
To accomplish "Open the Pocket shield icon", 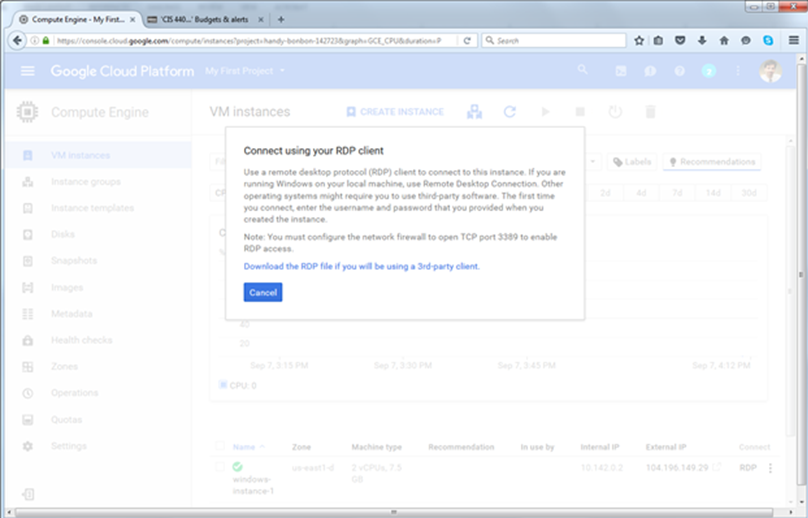I will pyautogui.click(x=680, y=40).
